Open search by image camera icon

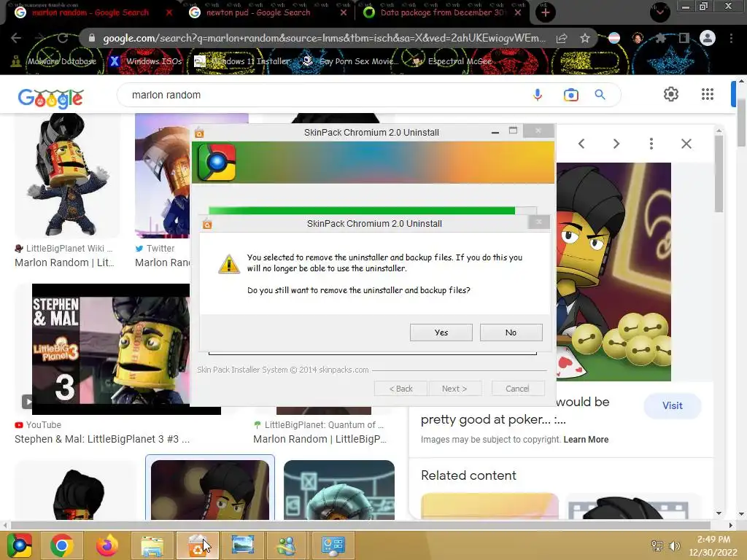(x=570, y=95)
